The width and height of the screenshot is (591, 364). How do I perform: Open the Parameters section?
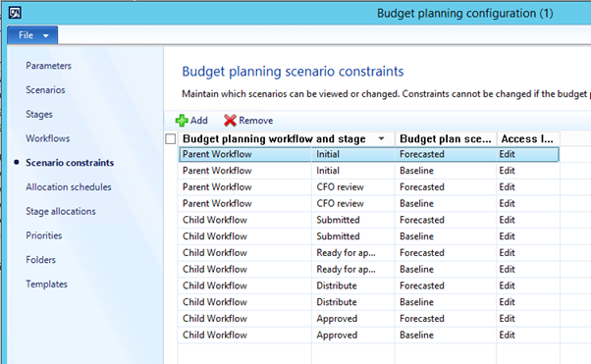[x=49, y=66]
